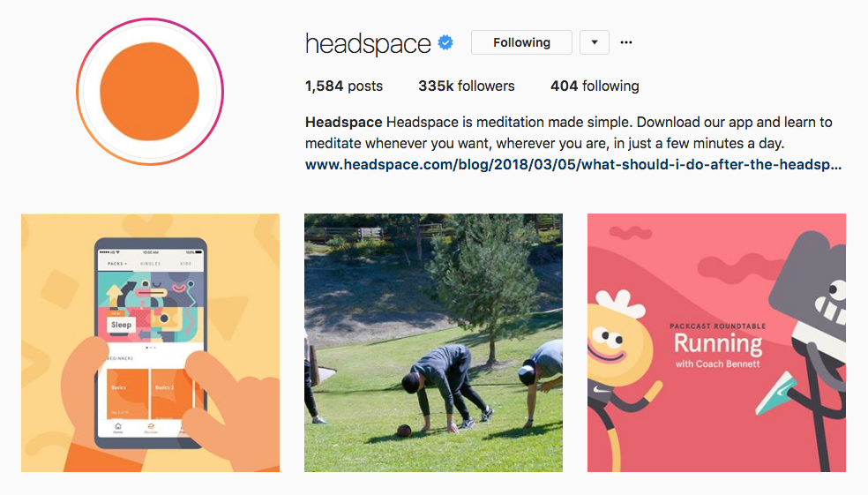
Task: Open the outdoor grass exercise photo post
Action: coord(433,342)
